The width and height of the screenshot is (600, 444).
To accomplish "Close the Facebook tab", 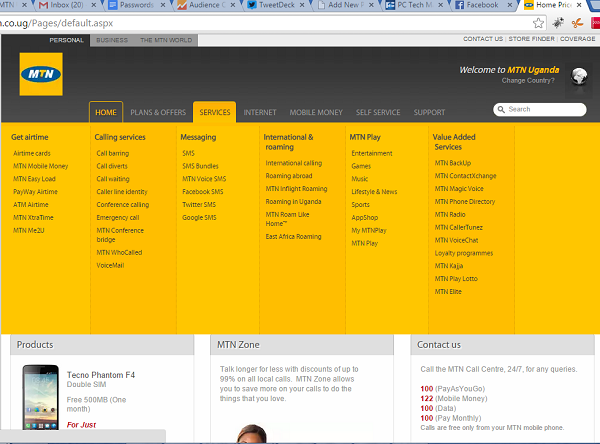I will 510,5.
